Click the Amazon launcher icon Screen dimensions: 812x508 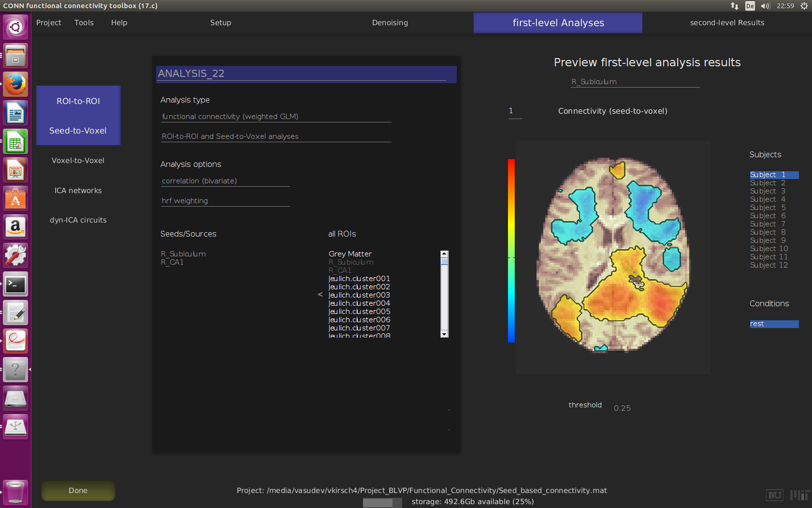click(x=15, y=227)
